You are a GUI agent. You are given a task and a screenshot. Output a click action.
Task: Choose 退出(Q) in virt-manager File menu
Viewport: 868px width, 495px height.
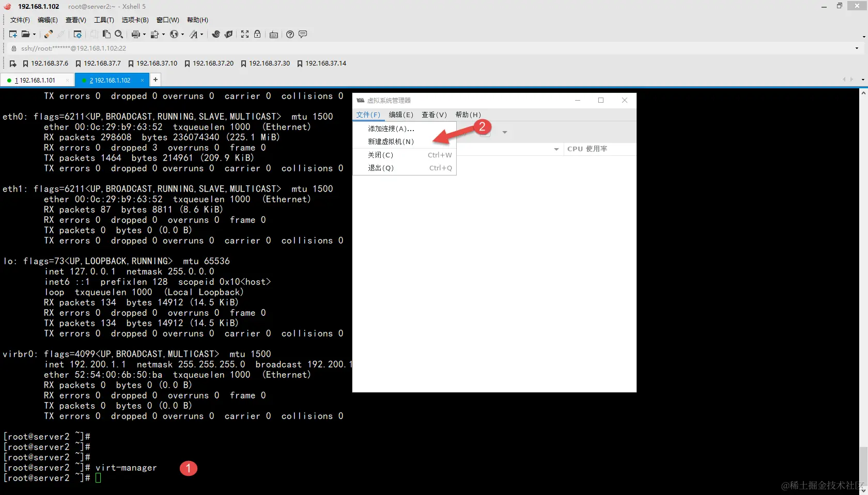405,168
